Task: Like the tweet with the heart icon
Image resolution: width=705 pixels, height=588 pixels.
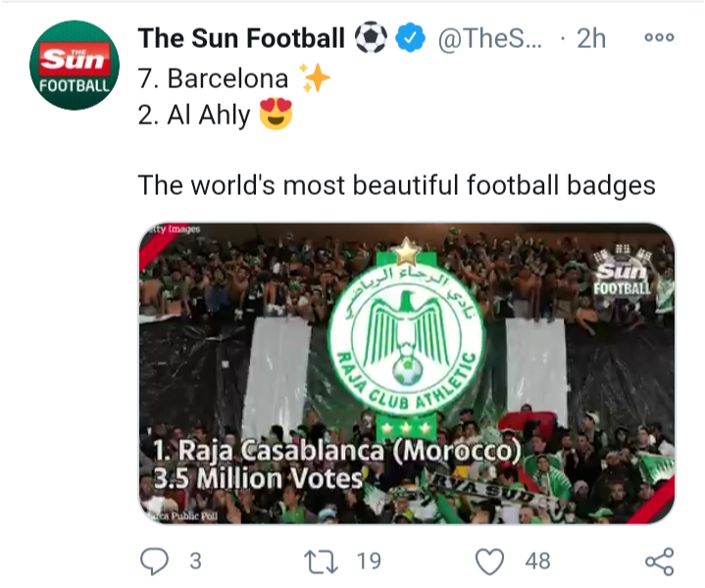Action: (489, 561)
